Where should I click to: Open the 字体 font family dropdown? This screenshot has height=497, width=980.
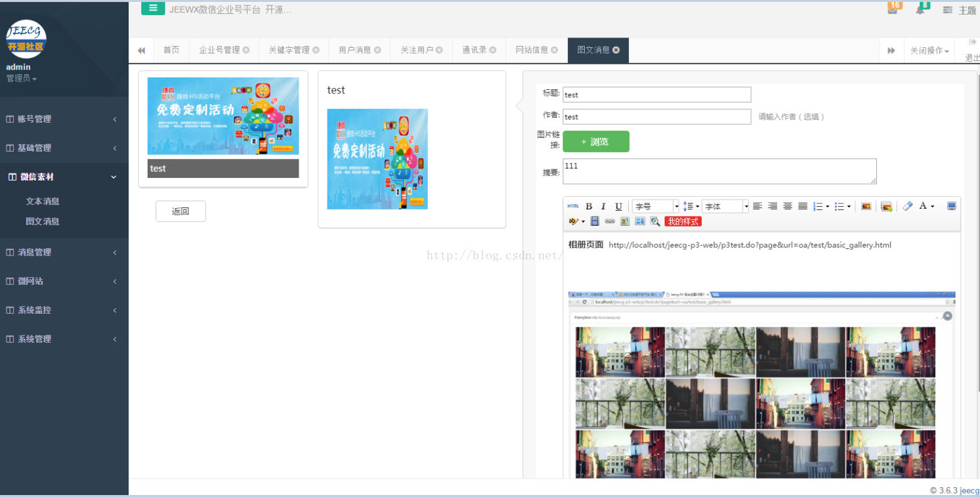tap(725, 205)
